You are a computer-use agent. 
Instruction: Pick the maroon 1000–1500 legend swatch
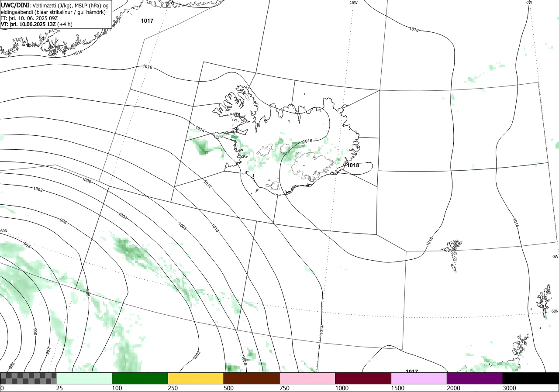363,378
